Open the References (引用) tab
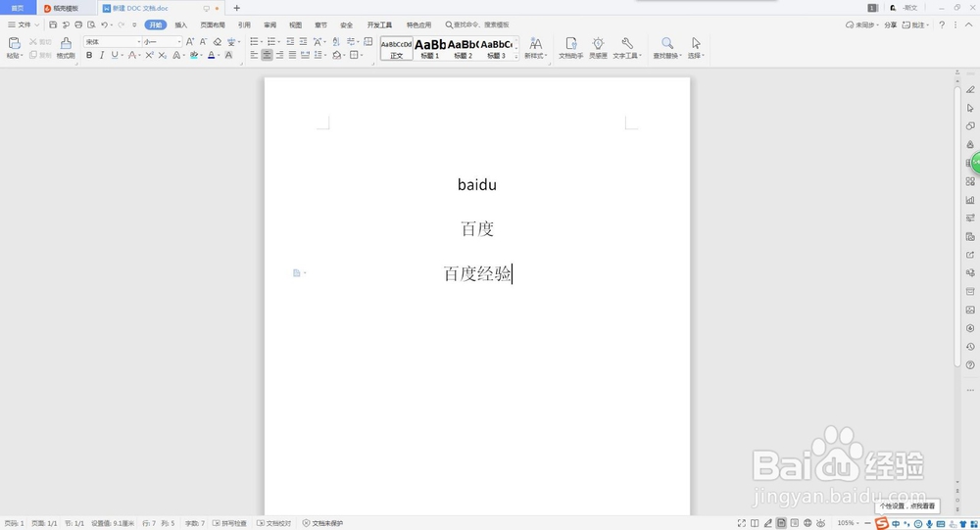 click(x=244, y=25)
